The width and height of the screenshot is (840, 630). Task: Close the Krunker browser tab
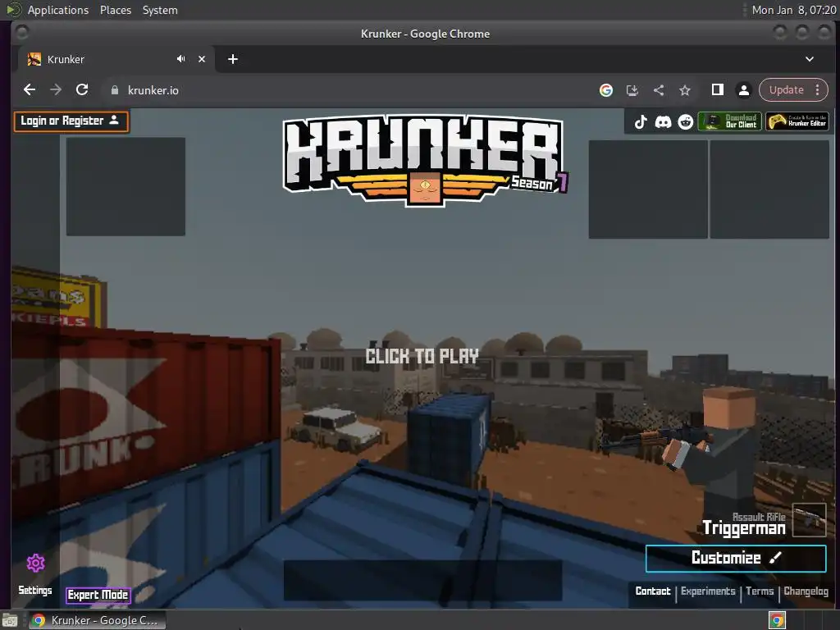pyautogui.click(x=202, y=59)
